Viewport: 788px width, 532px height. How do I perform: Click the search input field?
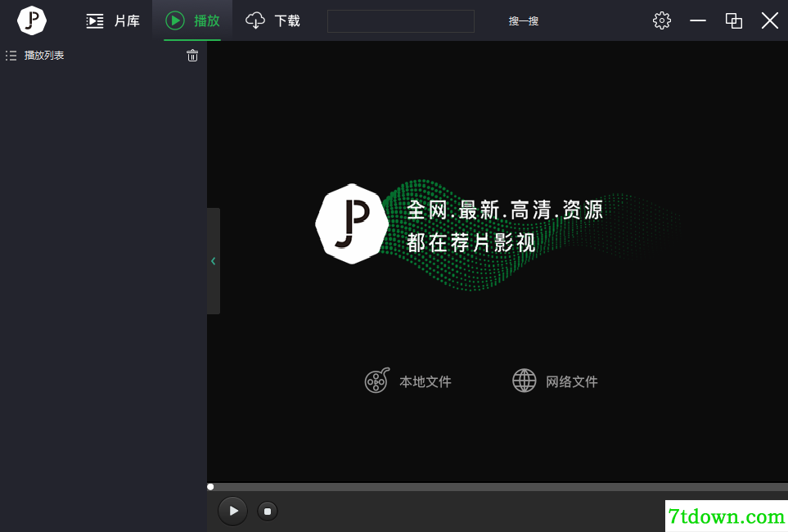400,21
